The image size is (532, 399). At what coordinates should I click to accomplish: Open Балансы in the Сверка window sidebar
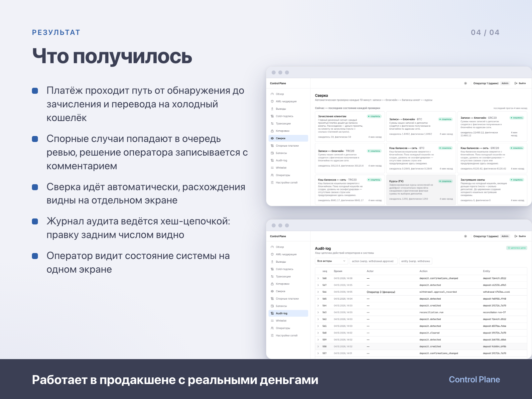click(288, 153)
